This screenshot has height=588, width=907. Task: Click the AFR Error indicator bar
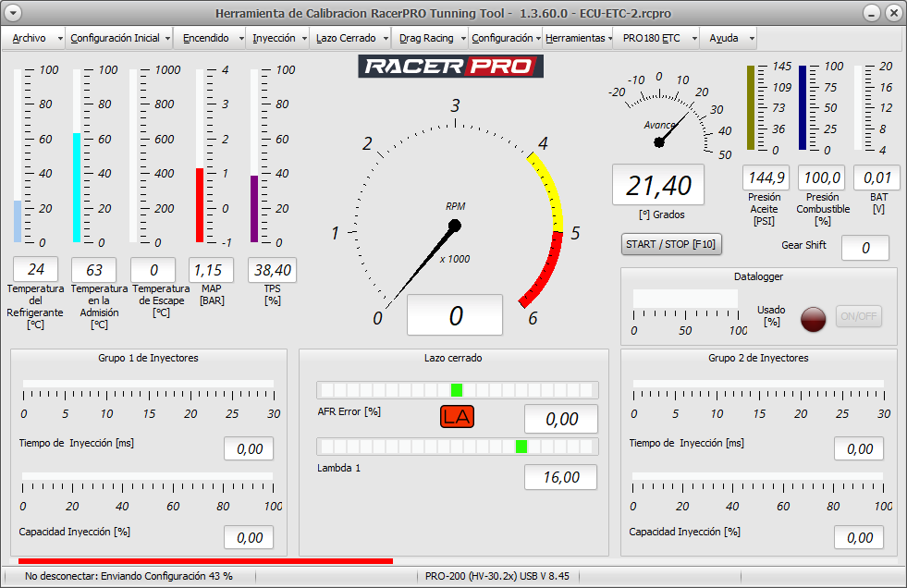[x=457, y=389]
